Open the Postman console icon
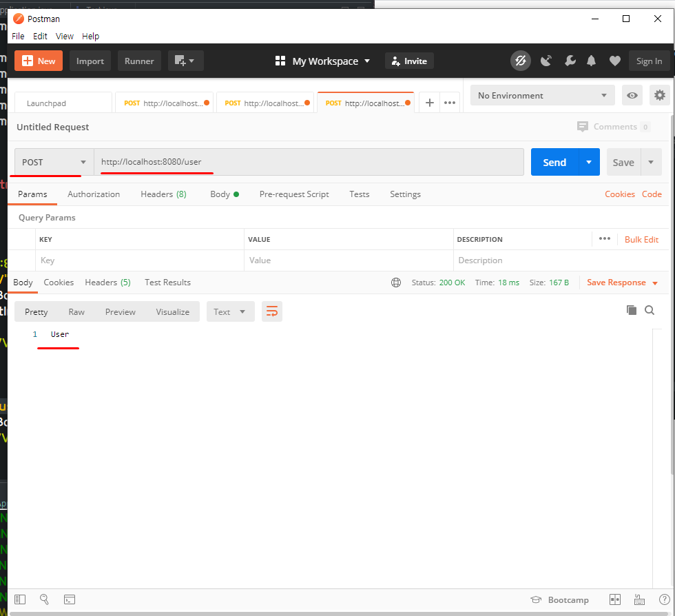This screenshot has width=675, height=616. click(70, 599)
